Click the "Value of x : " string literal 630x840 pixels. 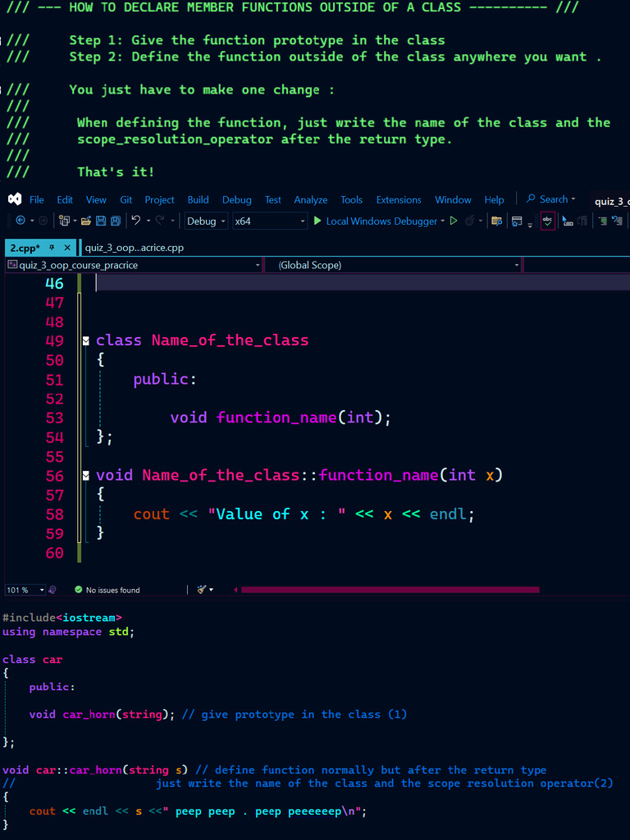click(x=277, y=514)
